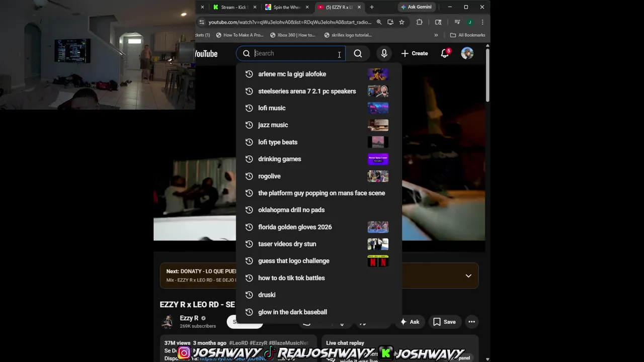
Task: Select 'lofi music' search suggestion
Action: point(318,108)
